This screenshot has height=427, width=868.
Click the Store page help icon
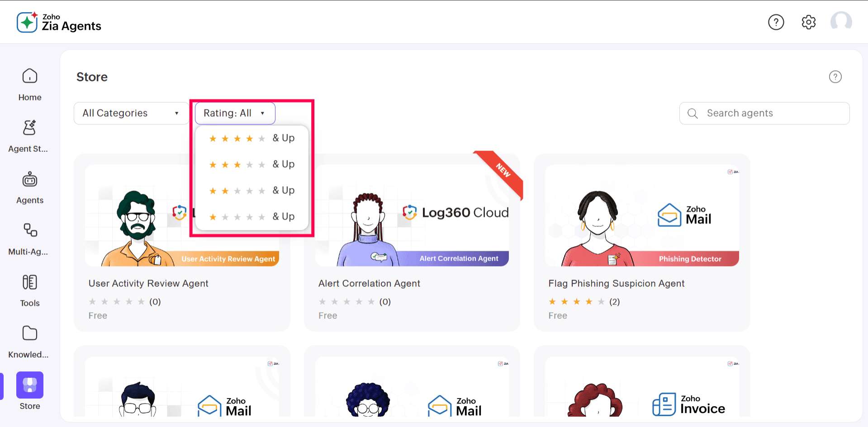click(835, 77)
